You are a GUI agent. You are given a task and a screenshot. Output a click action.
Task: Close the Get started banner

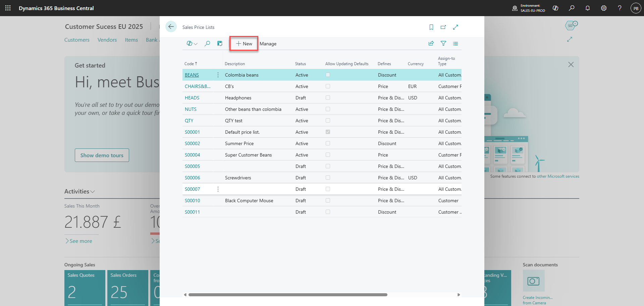[571, 64]
